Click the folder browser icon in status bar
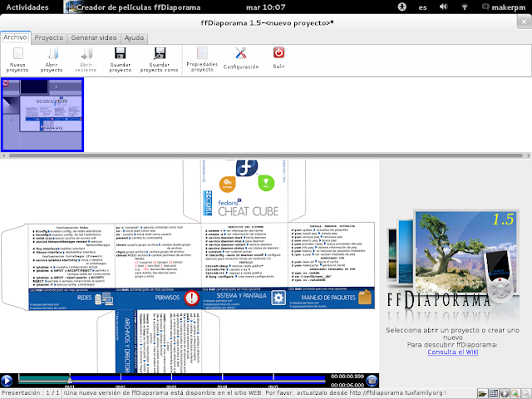 point(482,393)
